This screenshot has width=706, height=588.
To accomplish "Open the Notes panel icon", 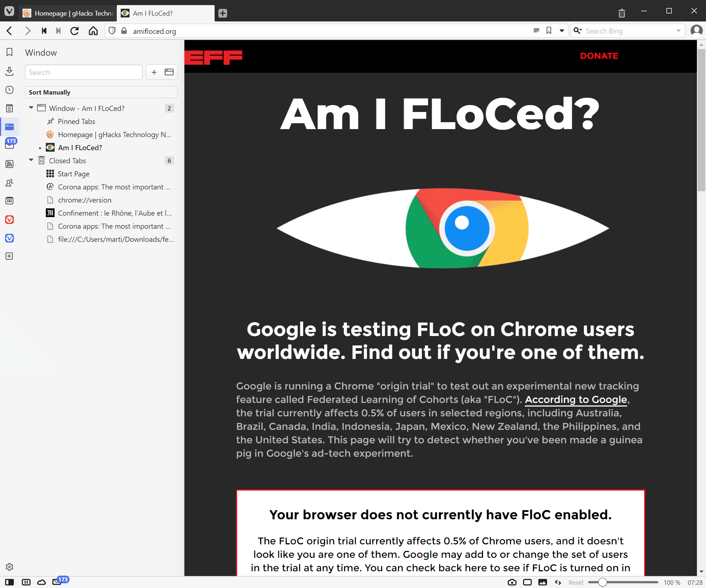I will pyautogui.click(x=9, y=108).
